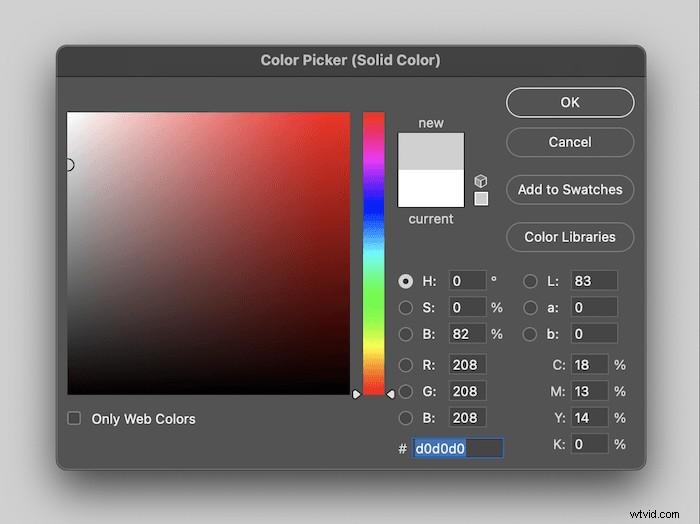The image size is (700, 524).
Task: Select the R (red) radio button
Action: pos(406,365)
